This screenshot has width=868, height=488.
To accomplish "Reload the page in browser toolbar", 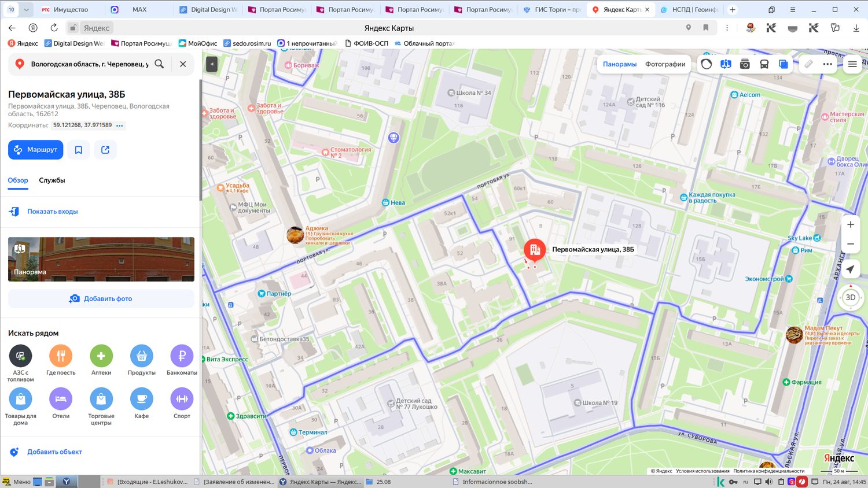I will [x=54, y=28].
